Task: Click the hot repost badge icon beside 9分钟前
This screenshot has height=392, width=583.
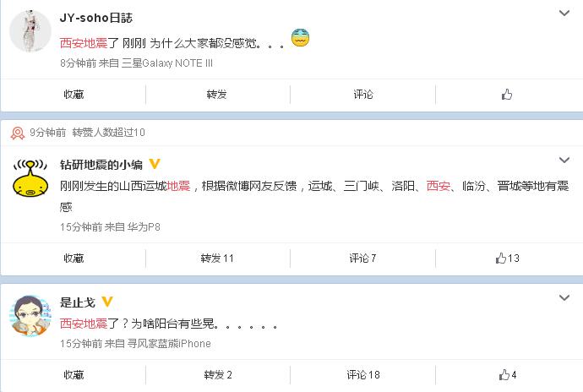Action: [18, 133]
